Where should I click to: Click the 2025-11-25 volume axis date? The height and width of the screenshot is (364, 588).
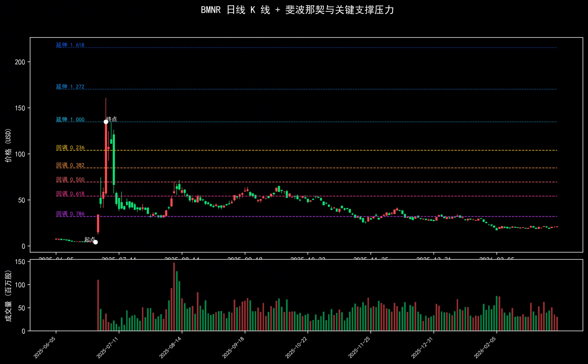pyautogui.click(x=359, y=347)
